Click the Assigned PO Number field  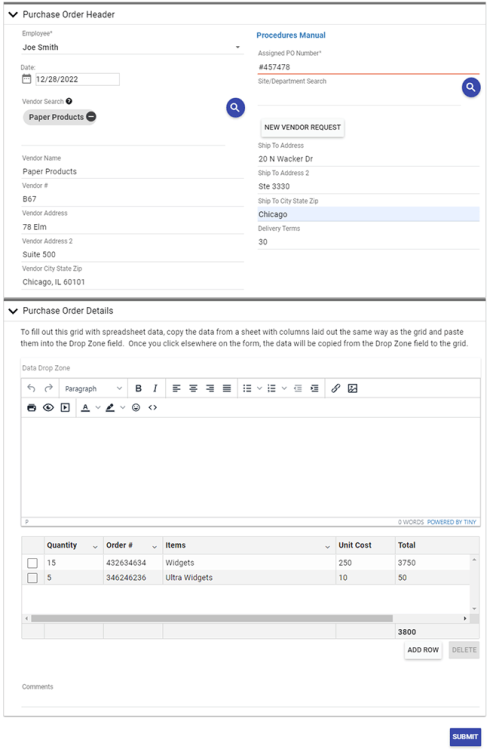click(x=368, y=67)
